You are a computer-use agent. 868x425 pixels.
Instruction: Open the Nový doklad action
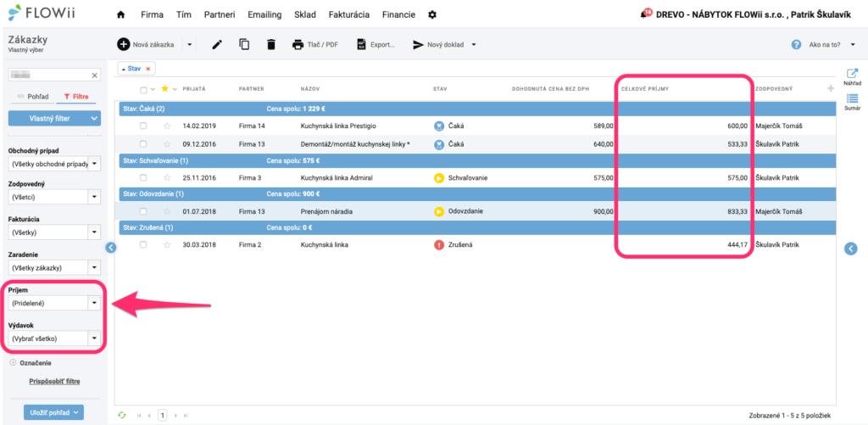tap(438, 45)
